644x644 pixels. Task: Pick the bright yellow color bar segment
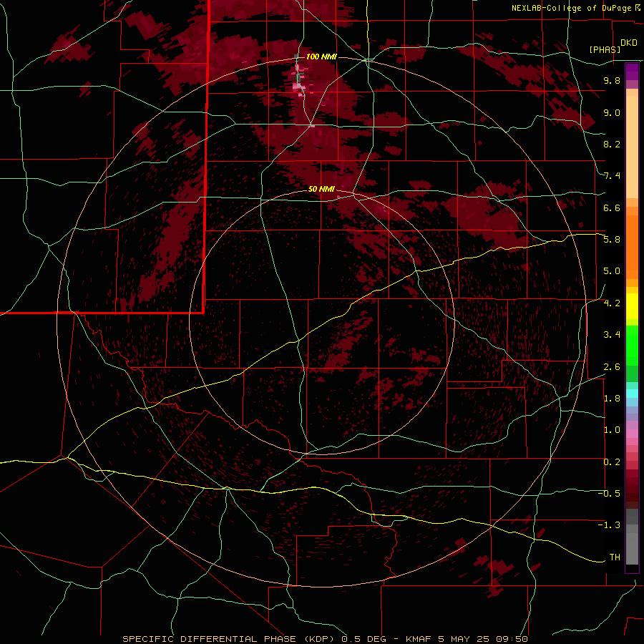[632, 306]
